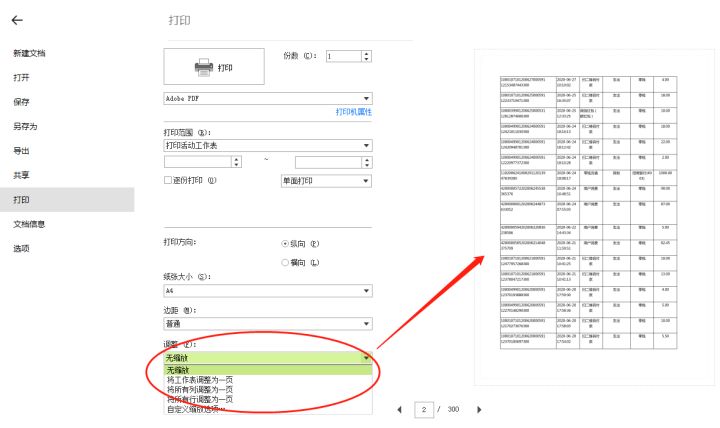720x428 pixels.
Task: Select 另存为 in sidebar
Action: [x=25, y=126]
